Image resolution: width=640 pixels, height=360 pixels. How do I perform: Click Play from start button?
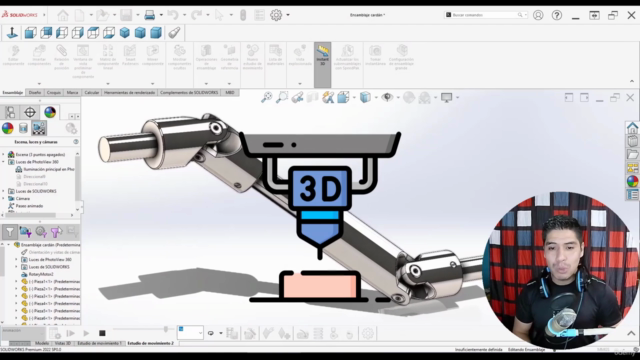click(x=70, y=333)
